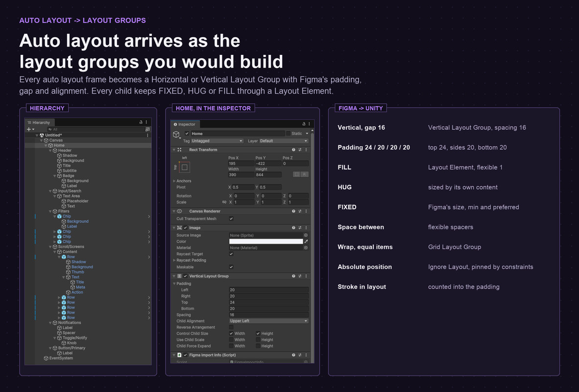The height and width of the screenshot is (392, 579).
Task: Toggle the Maskable checkbox
Action: click(x=231, y=267)
